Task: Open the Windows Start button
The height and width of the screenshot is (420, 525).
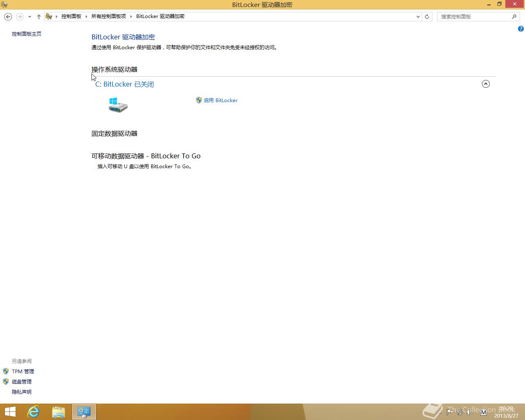Action: [10, 412]
